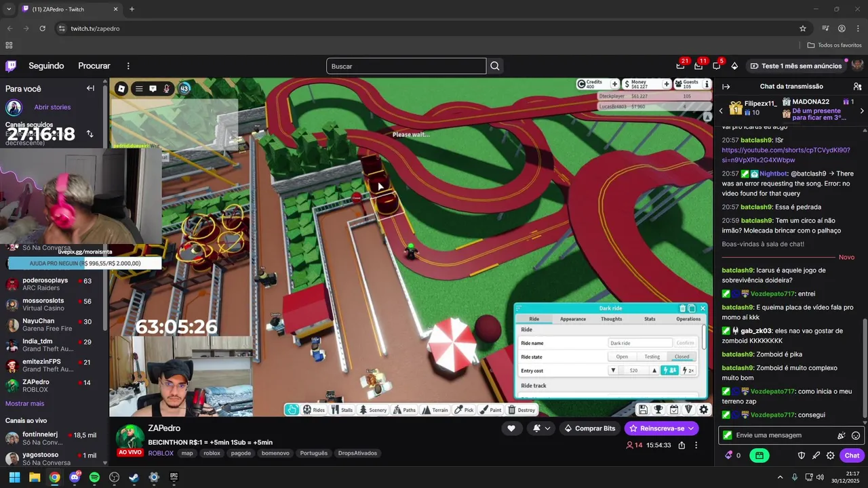Add Credits with the plus button
The image size is (868, 488).
(x=614, y=84)
